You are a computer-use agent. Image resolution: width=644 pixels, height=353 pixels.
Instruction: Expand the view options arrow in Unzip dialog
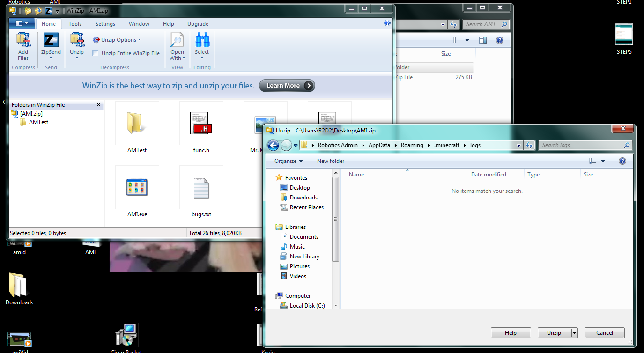click(603, 161)
